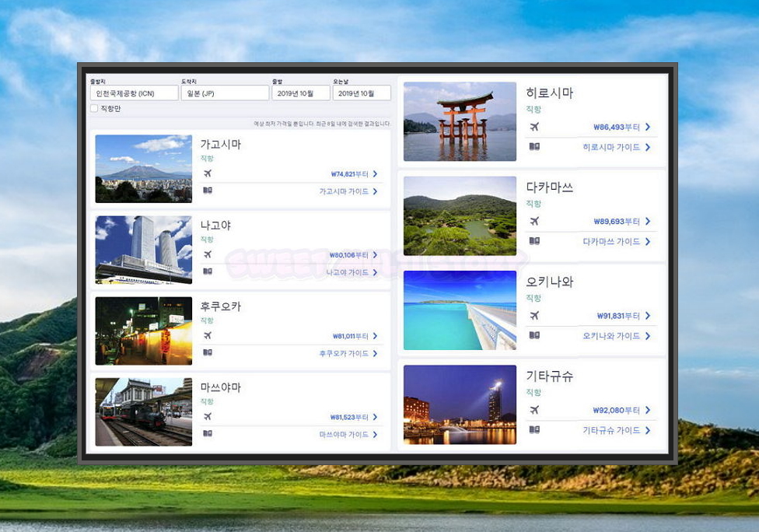Expand the ₩92,080부터 price chevron
The image size is (759, 532).
pos(648,410)
